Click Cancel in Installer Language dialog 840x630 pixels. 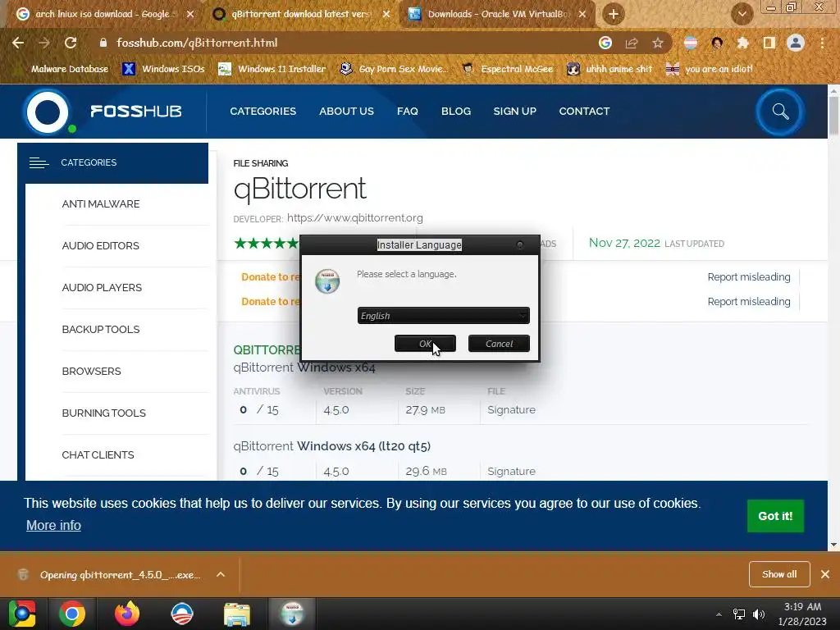[x=499, y=344]
